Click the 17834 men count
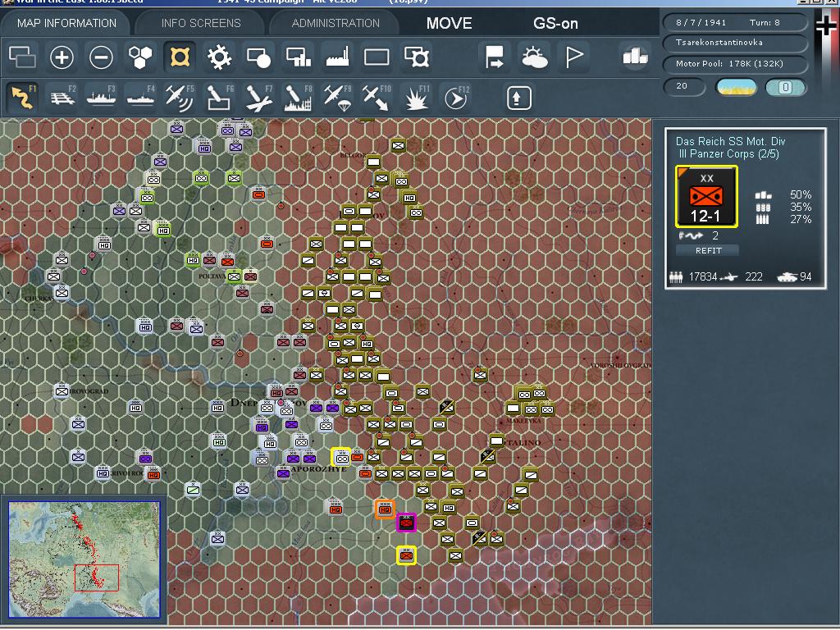 pos(703,276)
